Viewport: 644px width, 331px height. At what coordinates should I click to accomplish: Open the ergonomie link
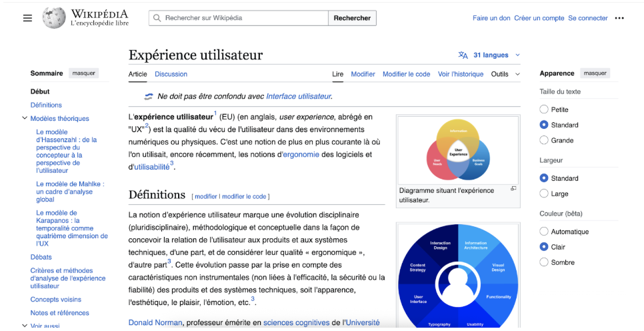[301, 154]
